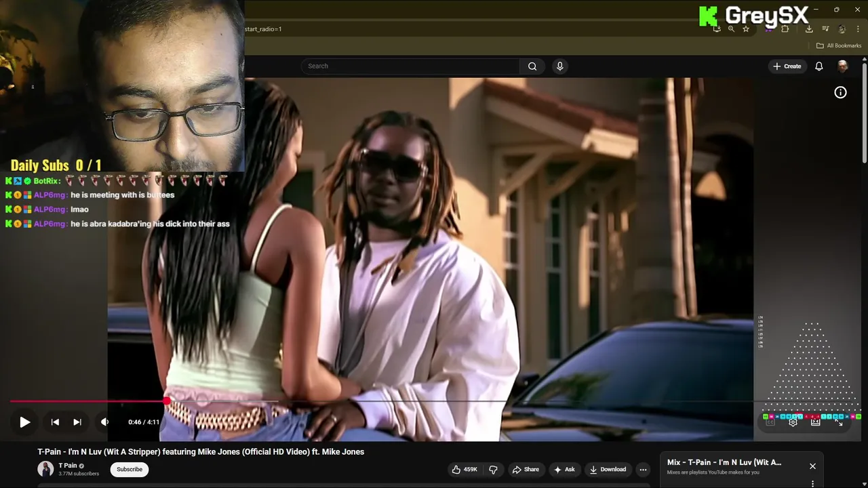868x488 pixels.
Task: Open Chrome three-dot menu
Action: pos(859,29)
